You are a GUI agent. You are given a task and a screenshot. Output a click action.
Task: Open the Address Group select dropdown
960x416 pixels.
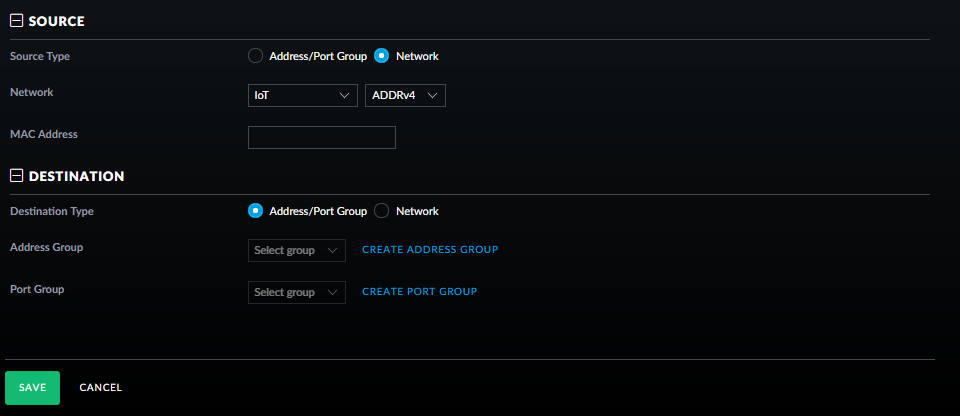[296, 250]
